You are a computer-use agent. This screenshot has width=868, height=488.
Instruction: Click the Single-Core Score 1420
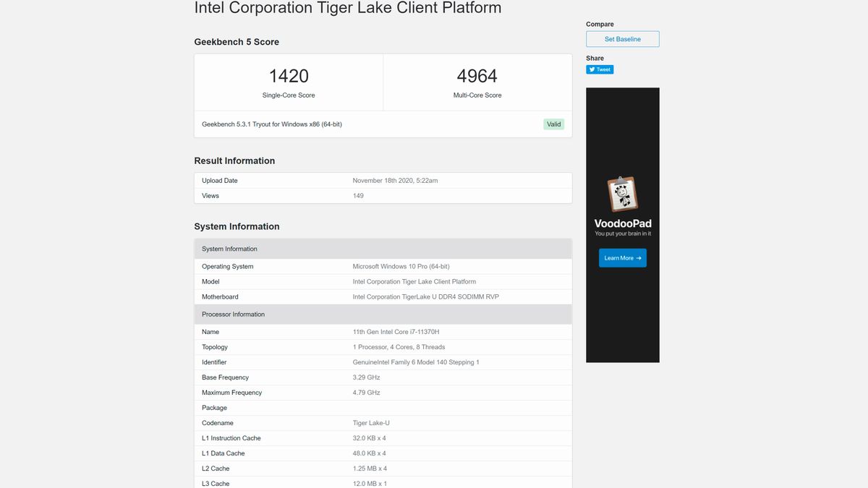point(289,76)
